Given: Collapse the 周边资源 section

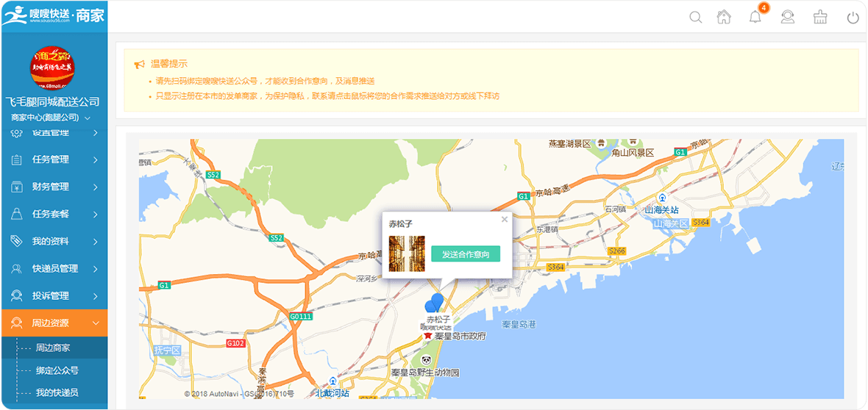Looking at the screenshot, I should pos(54,323).
